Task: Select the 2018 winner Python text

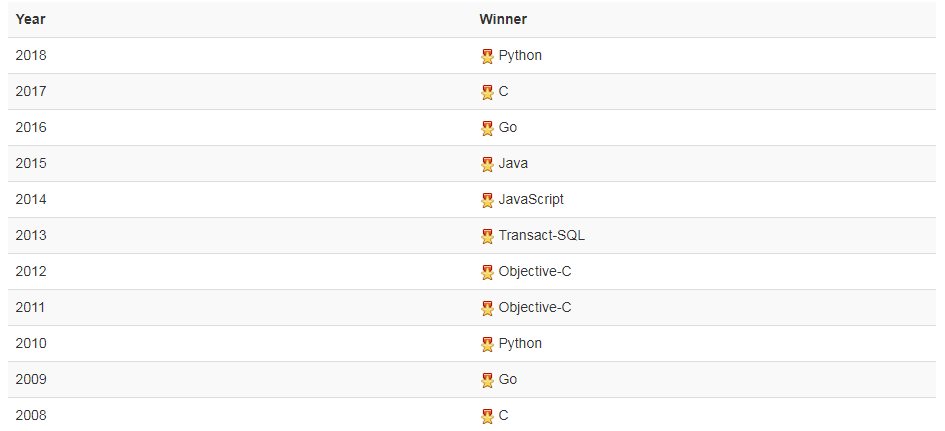Action: [520, 56]
